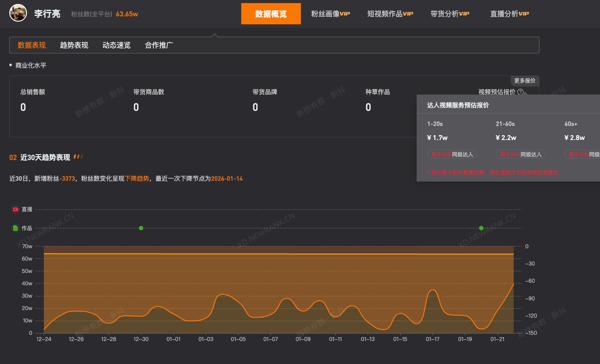Open the 趋势表现 tab

[x=74, y=45]
